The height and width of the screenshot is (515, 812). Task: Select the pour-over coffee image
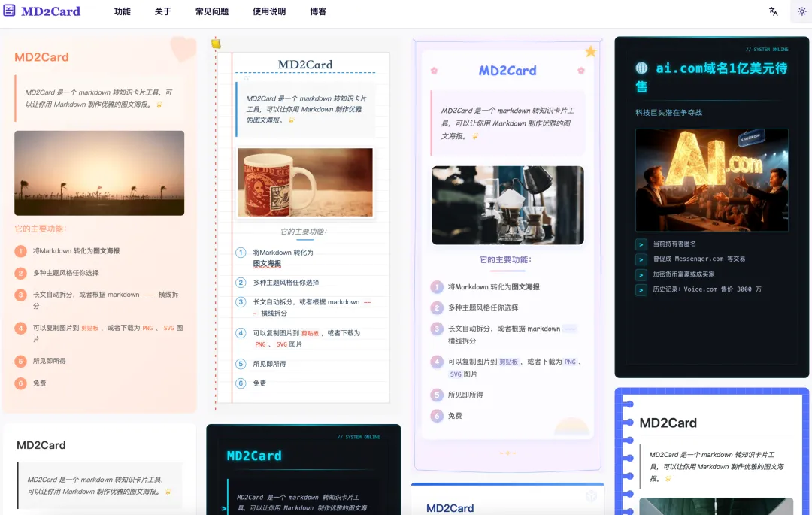(507, 205)
